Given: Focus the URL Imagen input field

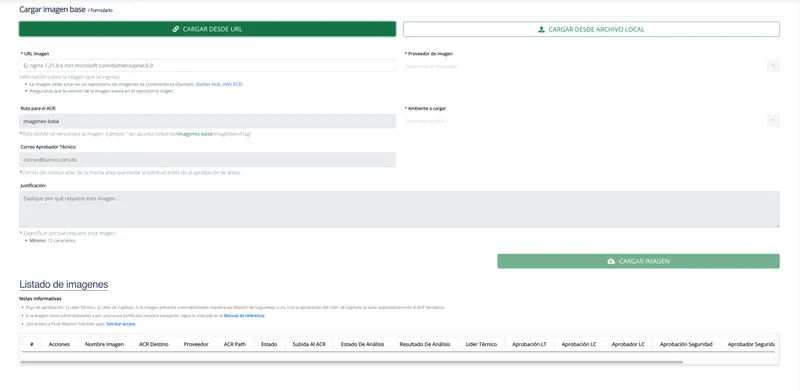Looking at the screenshot, I should [x=207, y=65].
